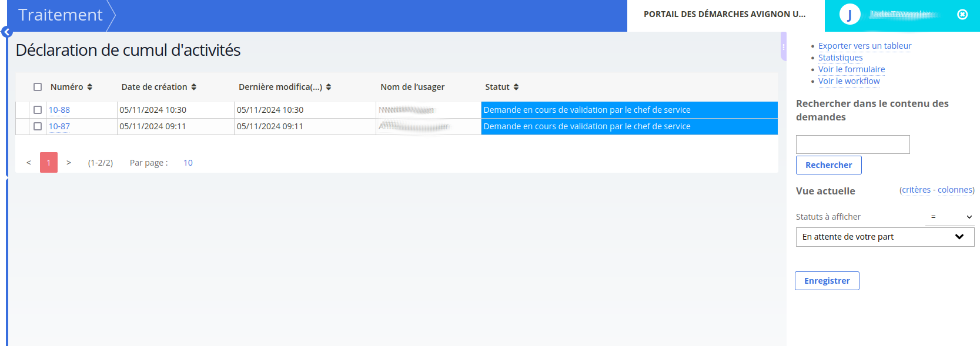Open the Traitement breadcrumb tab
Image resolution: width=980 pixels, height=346 pixels.
click(61, 15)
